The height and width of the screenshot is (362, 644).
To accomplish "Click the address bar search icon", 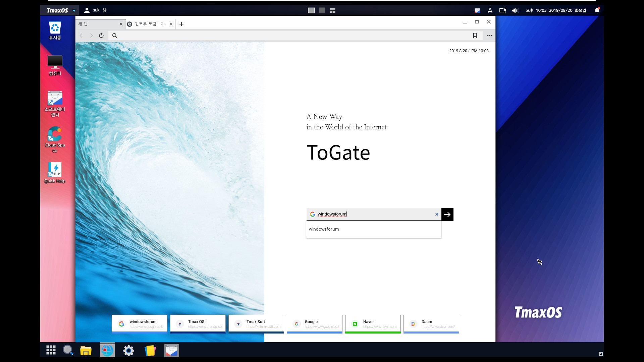I will point(115,36).
